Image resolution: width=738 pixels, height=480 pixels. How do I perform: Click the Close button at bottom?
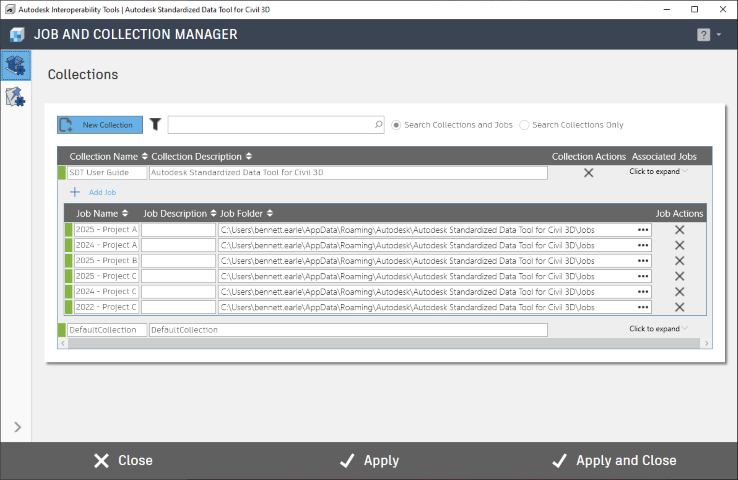point(123,460)
